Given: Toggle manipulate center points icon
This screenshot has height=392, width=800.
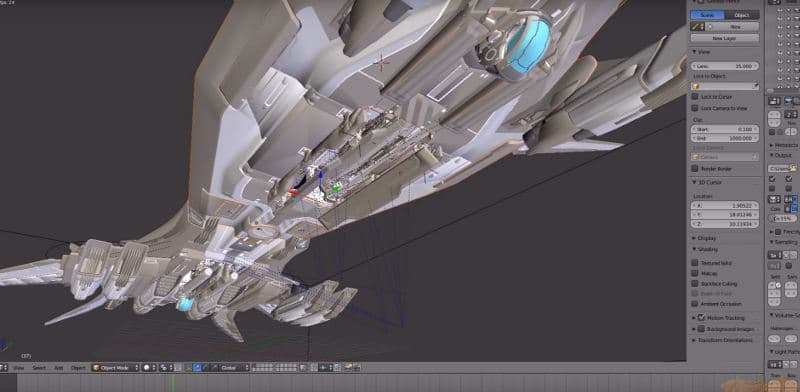Looking at the screenshot, I should coord(178,368).
